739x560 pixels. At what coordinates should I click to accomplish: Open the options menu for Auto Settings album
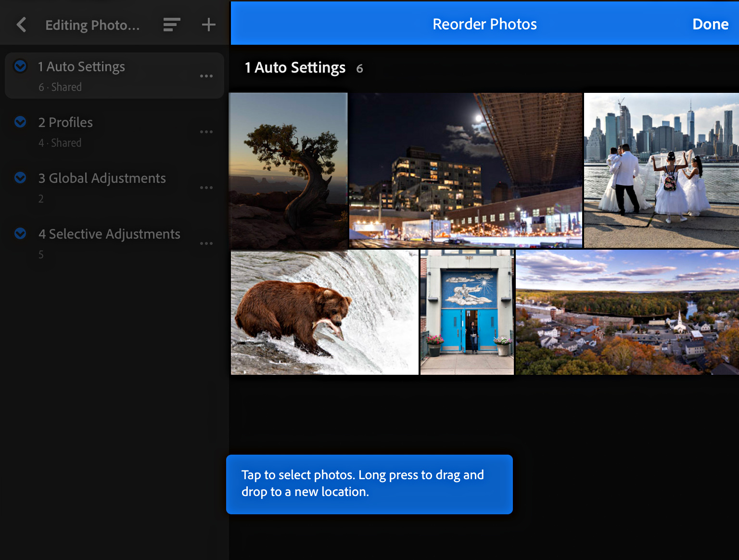(x=206, y=76)
